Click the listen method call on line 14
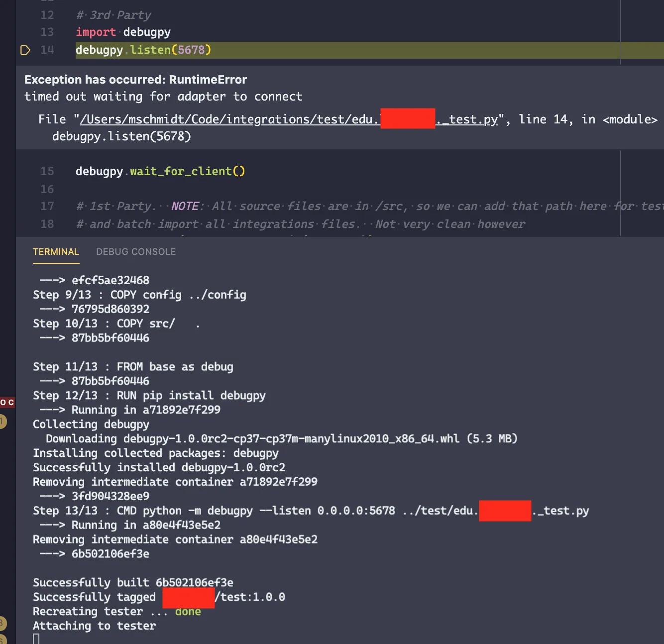This screenshot has width=664, height=644. pos(150,50)
